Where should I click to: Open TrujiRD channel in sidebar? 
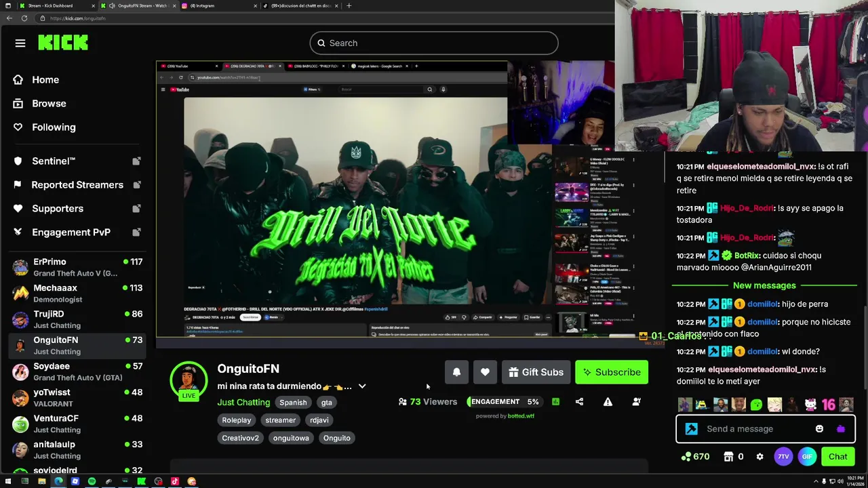click(77, 319)
